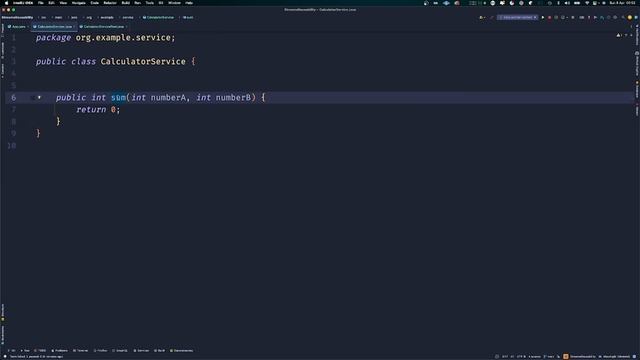Collapse the sum method fold arrow
The width and height of the screenshot is (640, 360).
click(39, 98)
